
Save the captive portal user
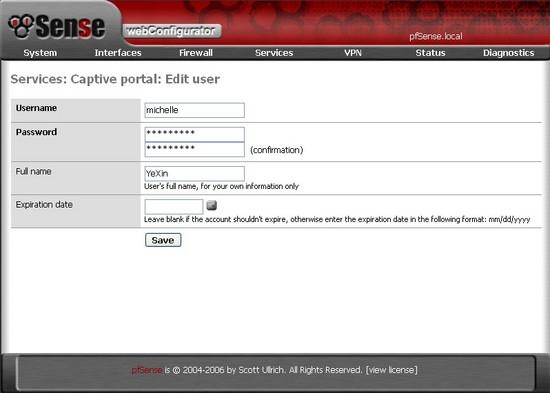163,240
